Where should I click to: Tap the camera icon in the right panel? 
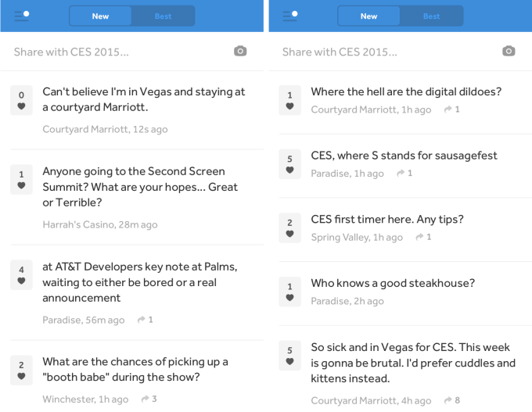tap(509, 52)
